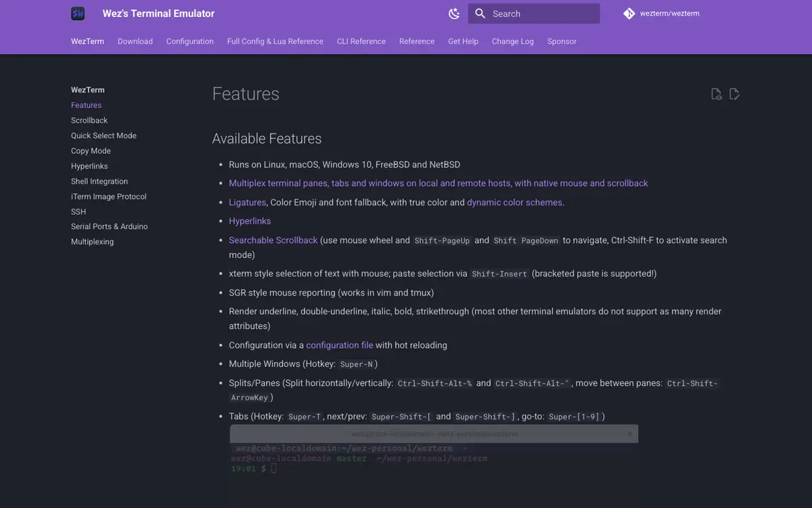The width and height of the screenshot is (812, 508).
Task: Open iTerm Image Protocol sidebar item
Action: tap(109, 196)
